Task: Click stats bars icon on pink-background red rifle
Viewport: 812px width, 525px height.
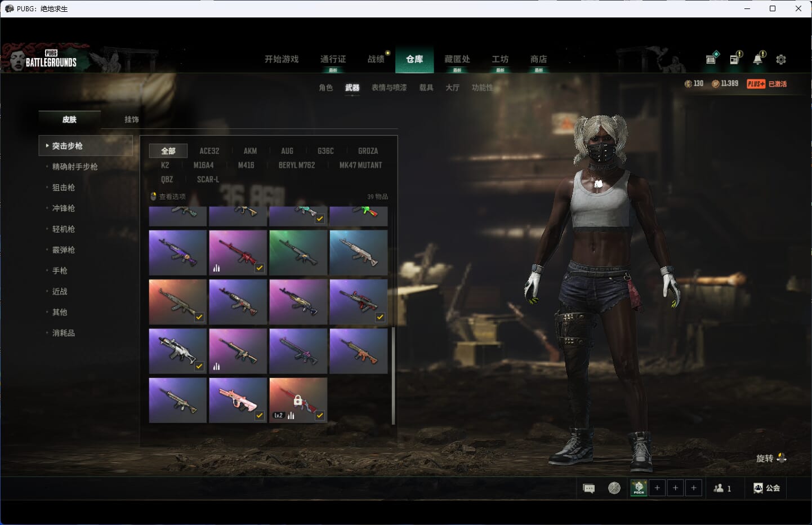Action: tap(216, 268)
